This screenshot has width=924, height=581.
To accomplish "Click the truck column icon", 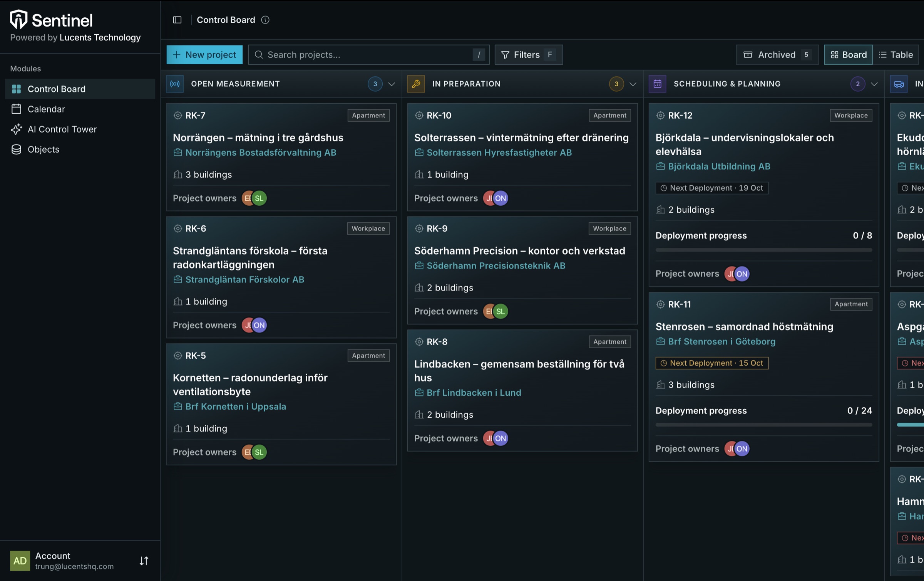I will point(899,84).
